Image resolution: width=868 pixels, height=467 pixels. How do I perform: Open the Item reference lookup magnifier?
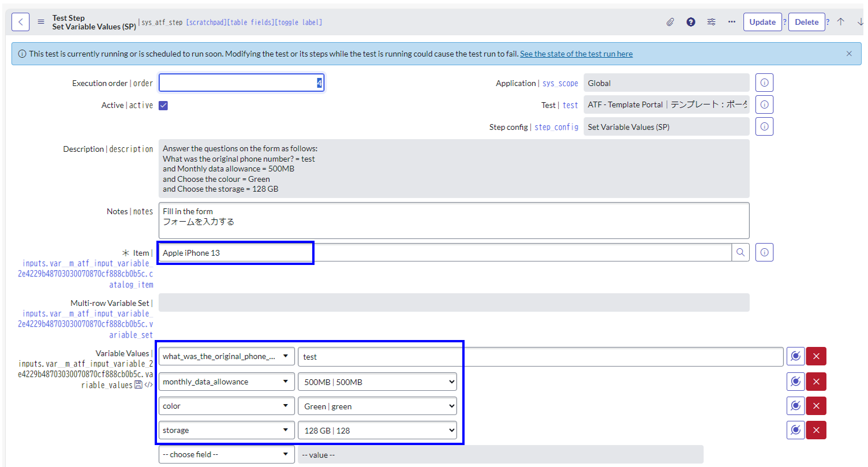[740, 252]
